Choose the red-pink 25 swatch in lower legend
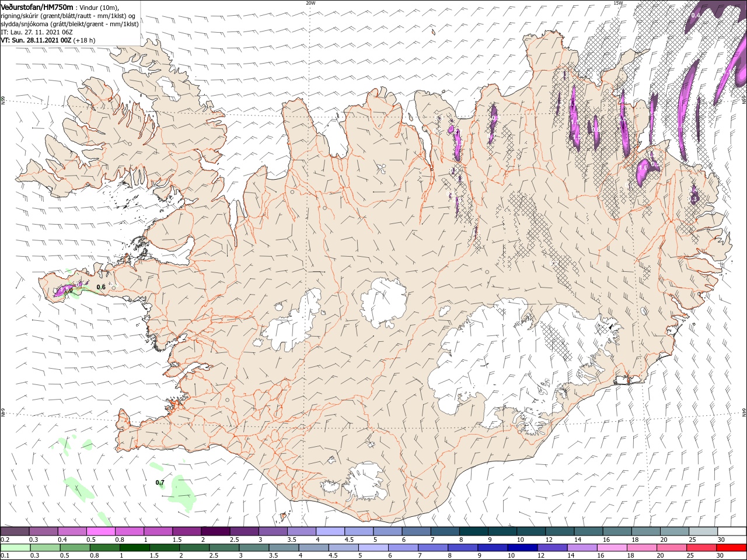Viewport: 747px width, 560px height. point(702,548)
